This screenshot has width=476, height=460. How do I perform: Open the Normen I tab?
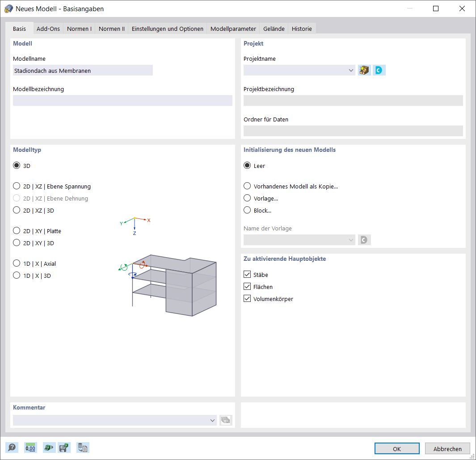(x=79, y=29)
